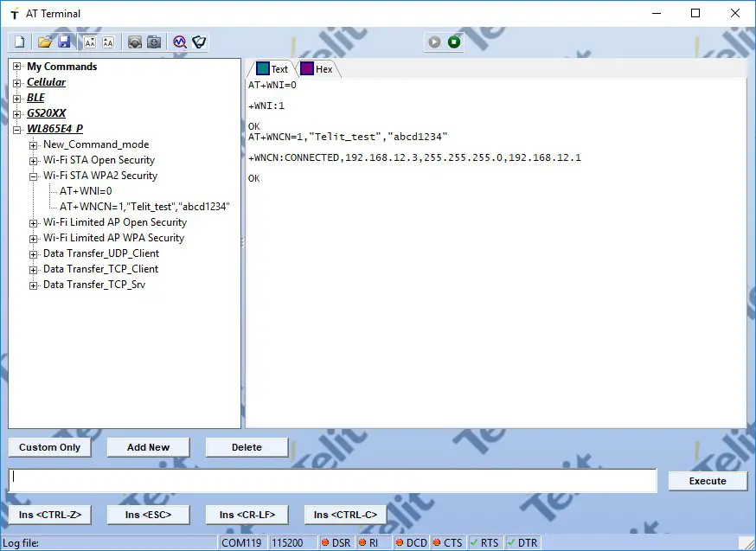Click the black-and-white cube toolbar icon
The height and width of the screenshot is (551, 756).
pyautogui.click(x=199, y=42)
